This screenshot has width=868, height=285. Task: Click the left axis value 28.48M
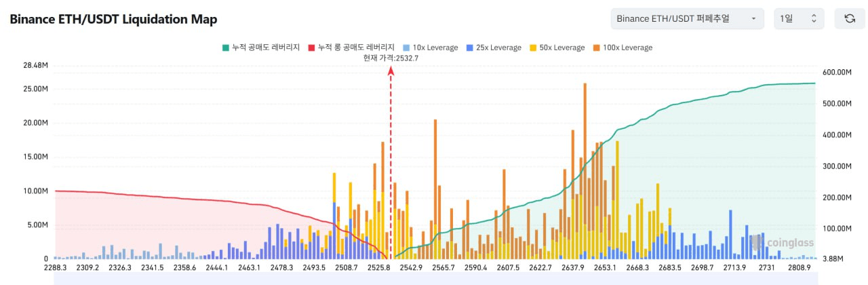(35, 65)
